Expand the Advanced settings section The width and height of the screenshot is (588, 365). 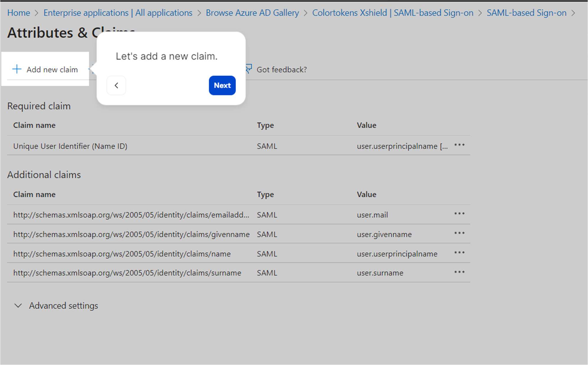point(63,306)
